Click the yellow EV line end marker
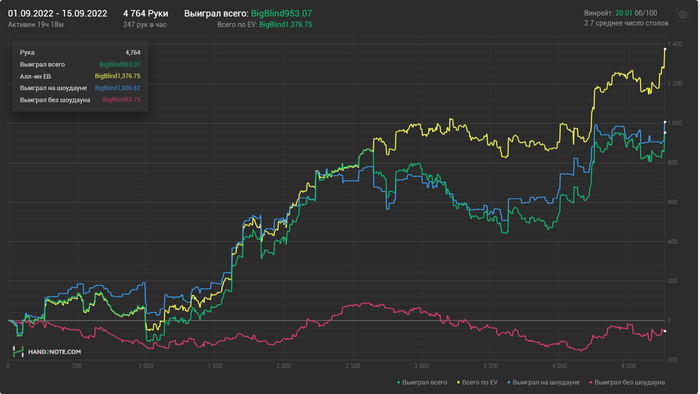 (665, 49)
